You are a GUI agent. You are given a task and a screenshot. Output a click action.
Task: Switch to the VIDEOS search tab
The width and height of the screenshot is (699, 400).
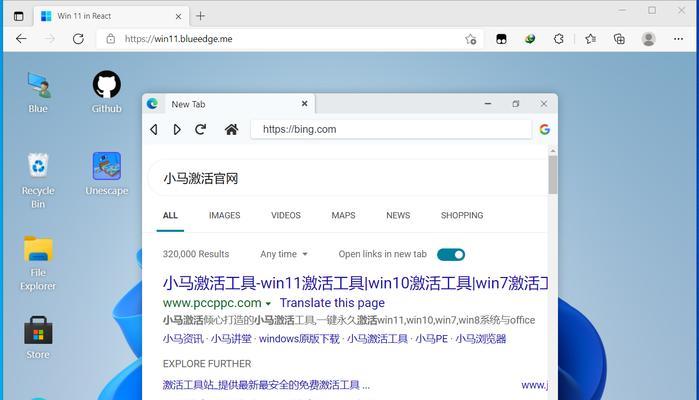[286, 215]
